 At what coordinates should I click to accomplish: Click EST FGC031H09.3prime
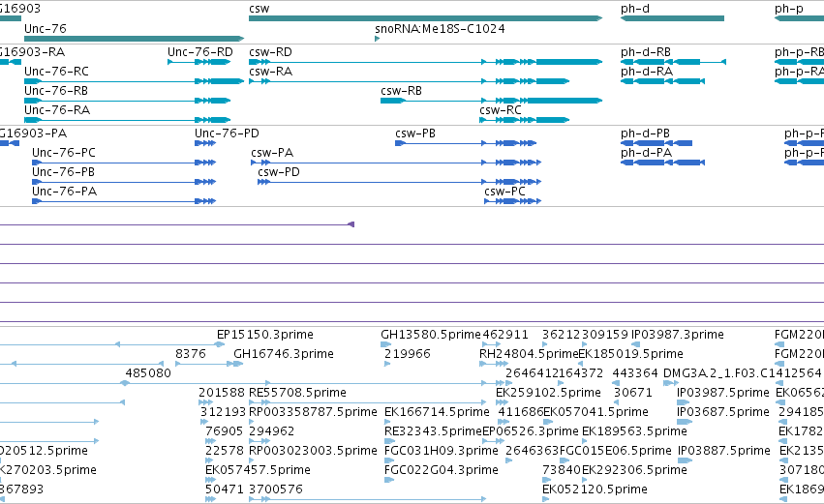click(x=441, y=451)
